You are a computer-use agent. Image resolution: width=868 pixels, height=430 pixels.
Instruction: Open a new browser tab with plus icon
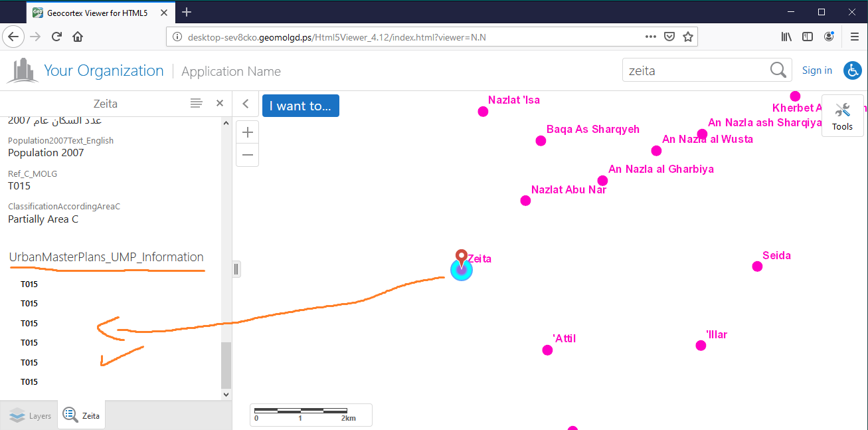click(x=187, y=12)
